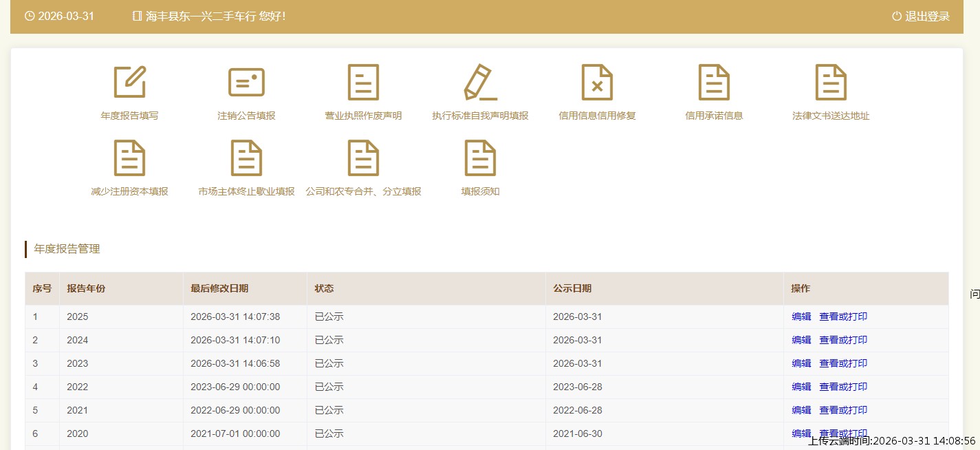Screen dimensions: 980x450
Task: Click the 公示日期 column header
Action: click(x=572, y=289)
